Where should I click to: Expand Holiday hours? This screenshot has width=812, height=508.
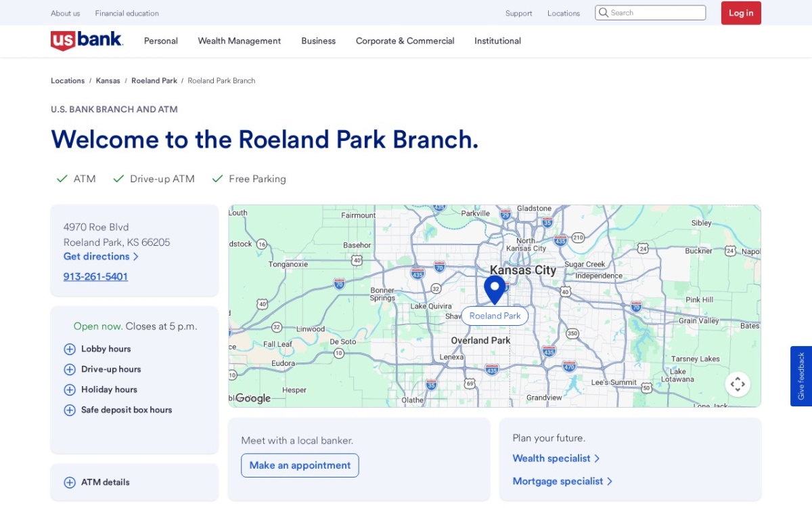(100, 389)
